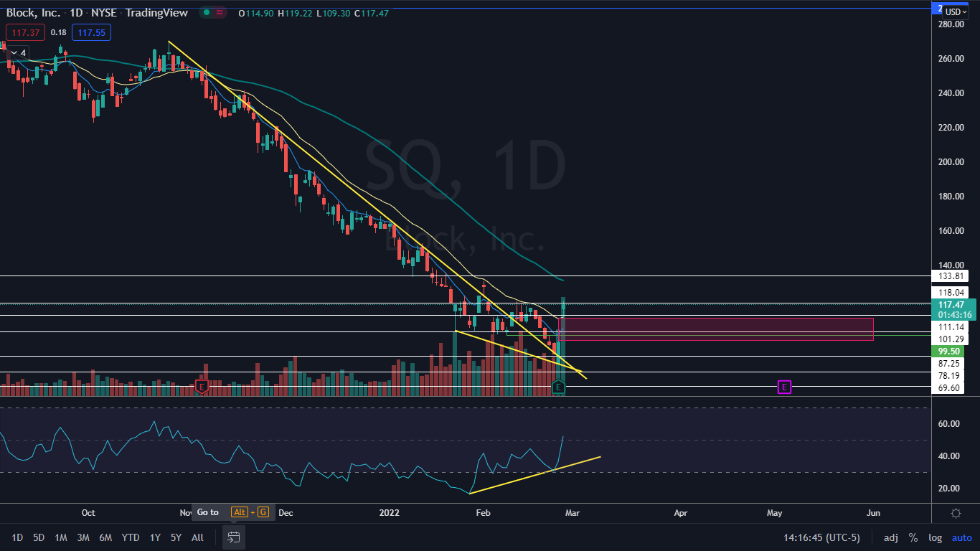Viewport: 980px width, 551px height.
Task: Click the 78.19 price label
Action: (x=949, y=376)
